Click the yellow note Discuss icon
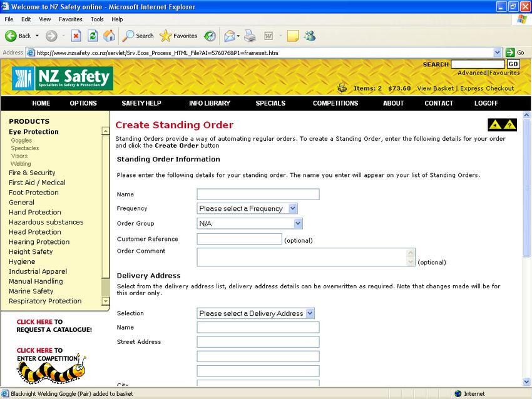The width and height of the screenshot is (532, 399). tap(293, 36)
